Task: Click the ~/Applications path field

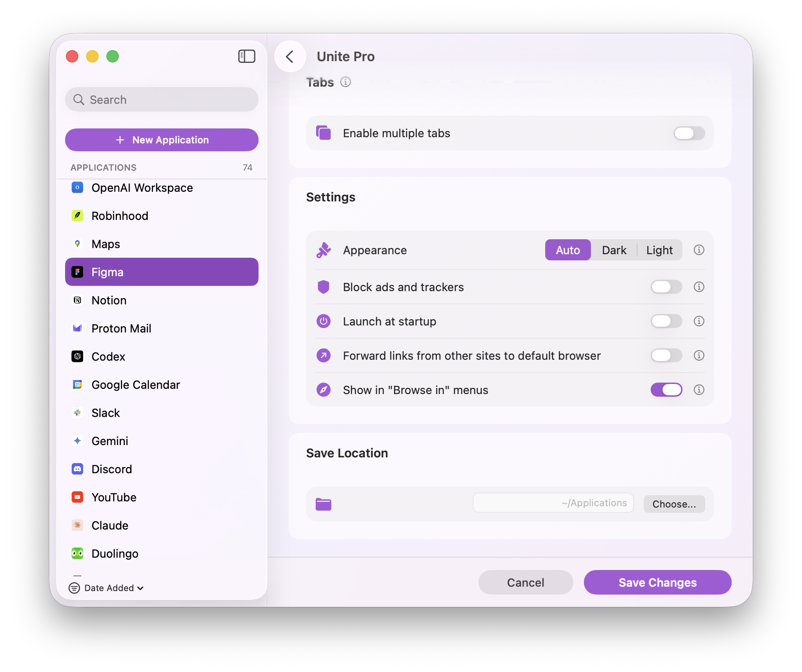Action: [553, 503]
